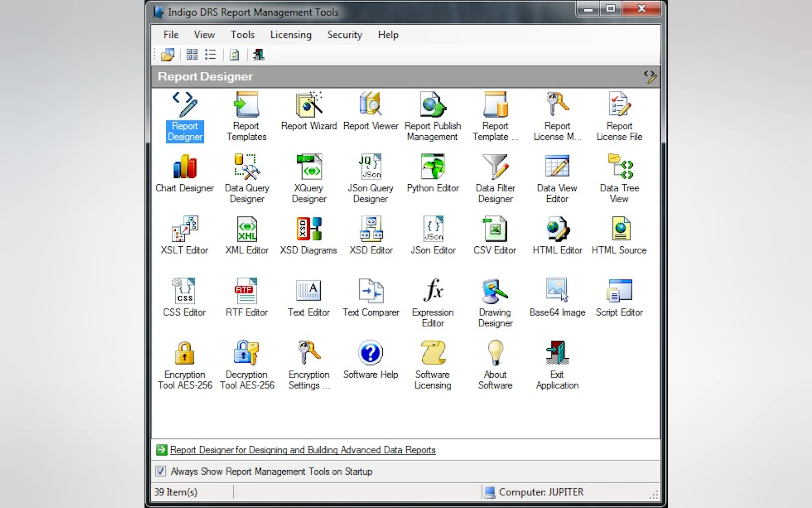The image size is (812, 508).
Task: Click the '39 Item(s)' status text
Action: click(x=176, y=492)
